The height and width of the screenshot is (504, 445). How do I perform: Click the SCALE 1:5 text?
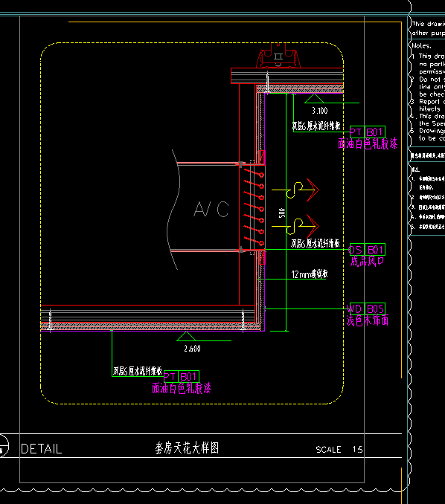339,449
